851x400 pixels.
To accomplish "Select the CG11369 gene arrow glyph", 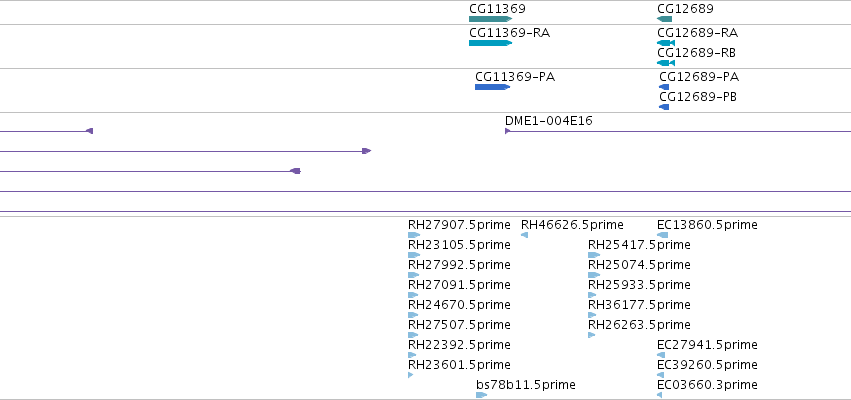I will click(491, 19).
